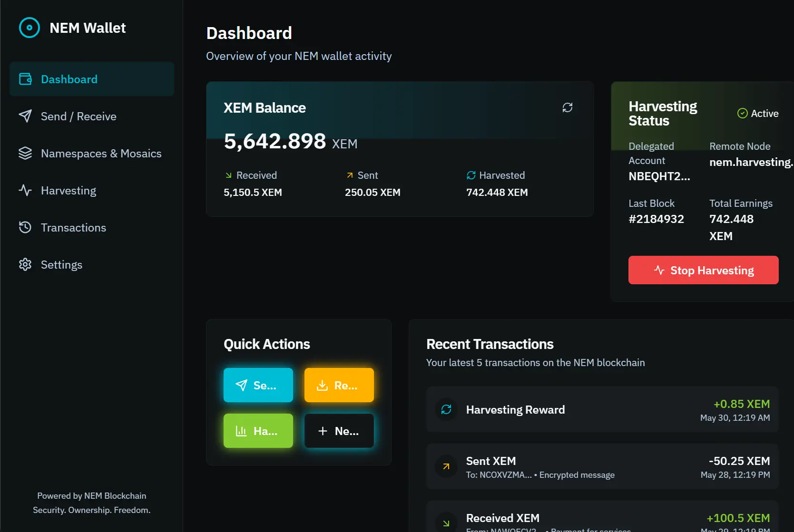Click the NEM Wallet logo icon
This screenshot has height=532, width=794.
click(x=29, y=28)
